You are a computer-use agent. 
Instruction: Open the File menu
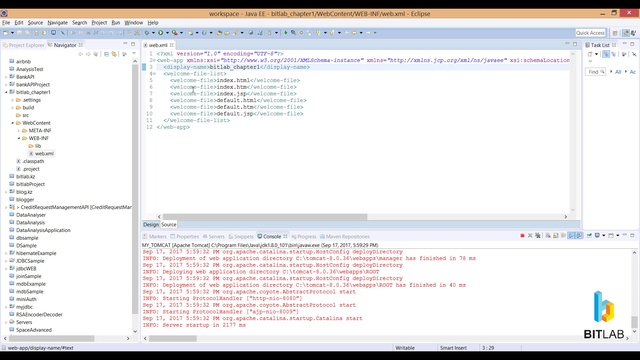[6, 23]
